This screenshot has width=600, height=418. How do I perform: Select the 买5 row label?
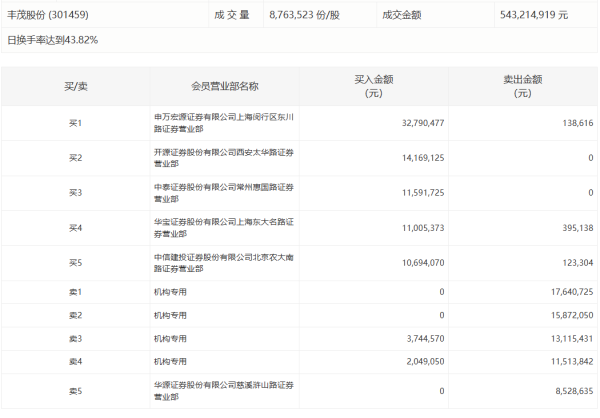(x=75, y=262)
